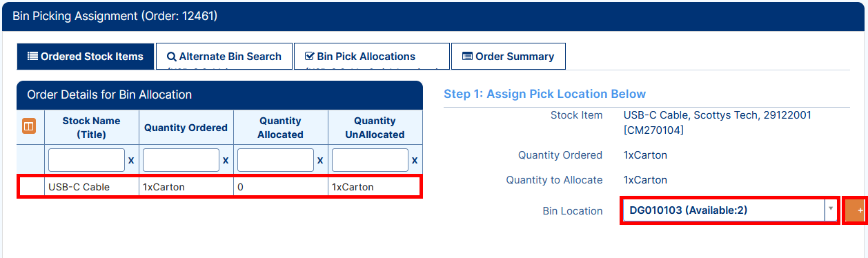Open the Alternate Bin Search tab
This screenshot has width=868, height=258.
(x=224, y=57)
